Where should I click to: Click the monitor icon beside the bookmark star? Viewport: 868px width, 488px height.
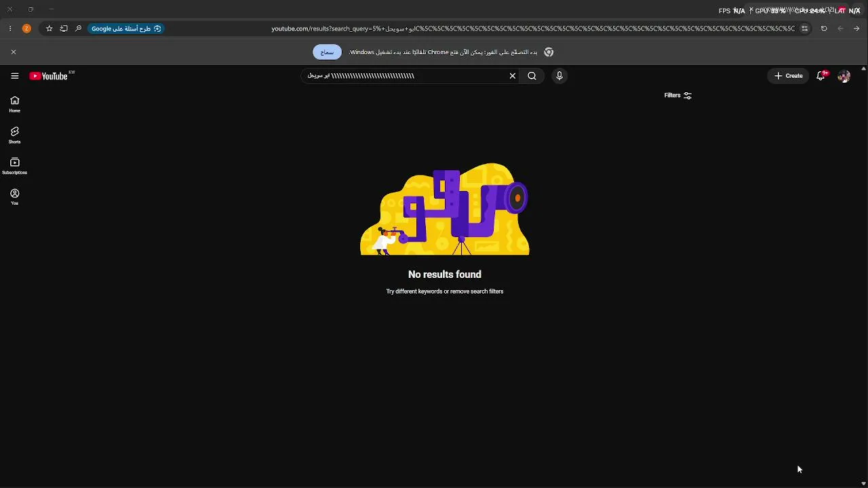click(64, 28)
